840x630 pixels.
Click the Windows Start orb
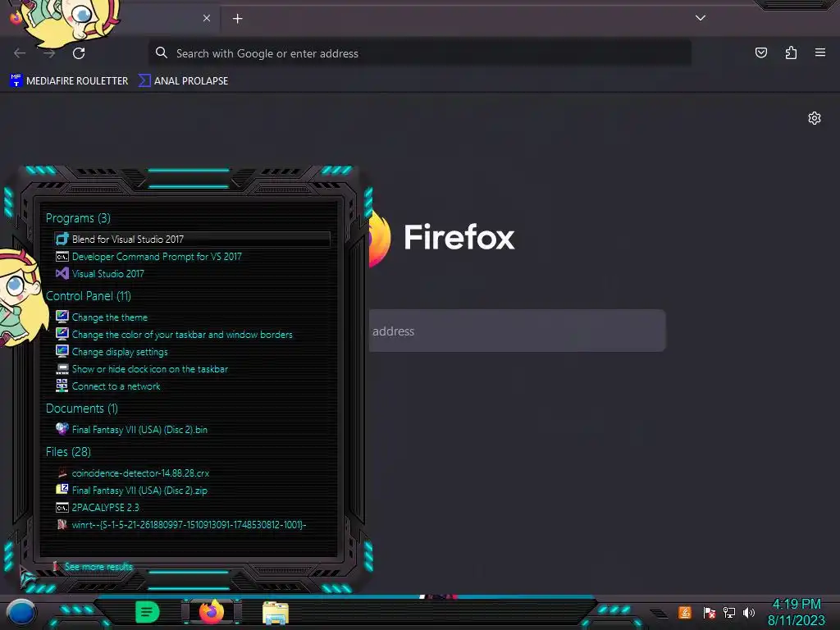pos(21,613)
